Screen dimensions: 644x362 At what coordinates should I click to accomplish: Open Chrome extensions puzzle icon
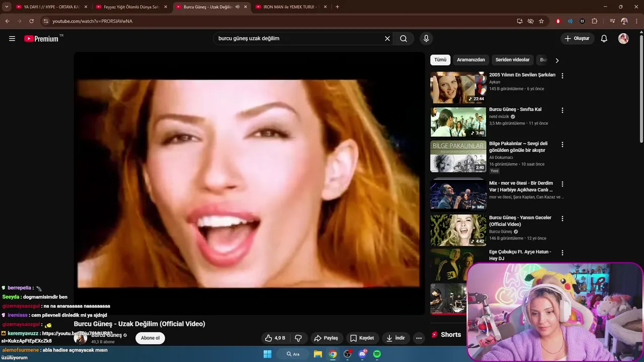pyautogui.click(x=595, y=21)
